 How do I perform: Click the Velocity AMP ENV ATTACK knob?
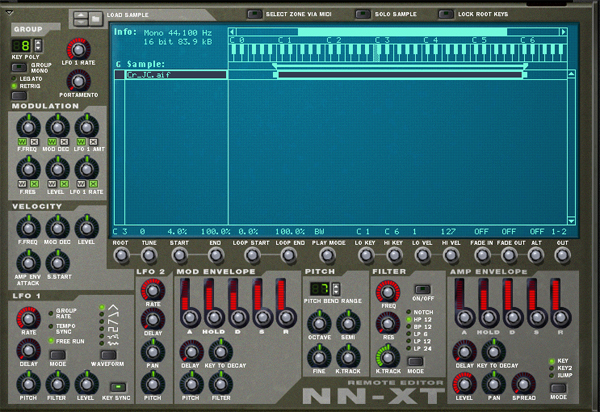tap(28, 262)
